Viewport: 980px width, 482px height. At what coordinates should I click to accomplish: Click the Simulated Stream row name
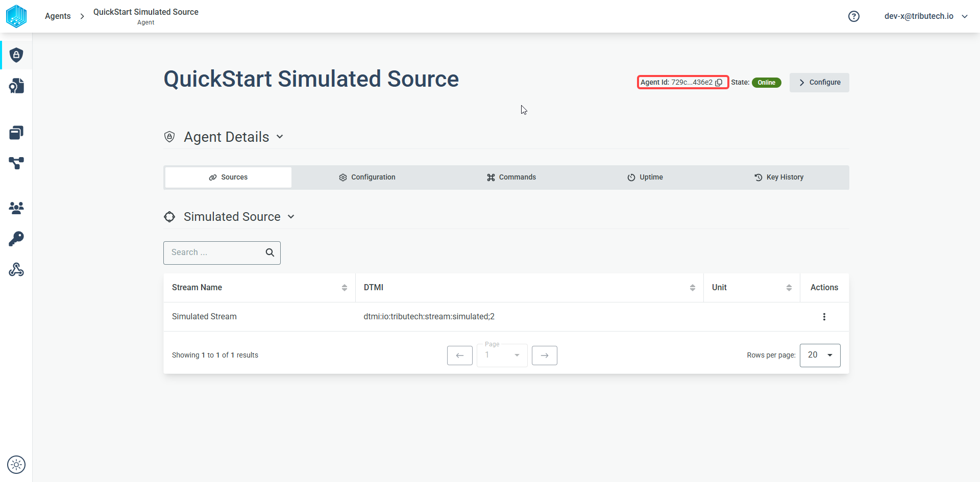click(204, 317)
